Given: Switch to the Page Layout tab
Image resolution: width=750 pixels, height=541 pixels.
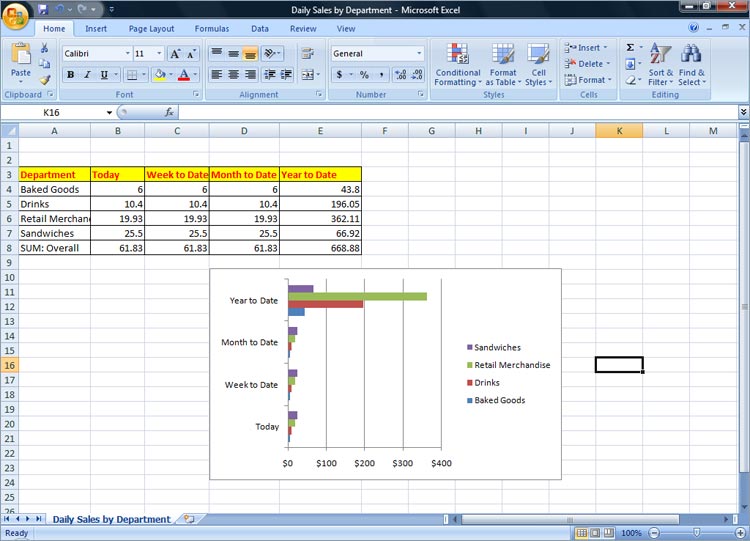Looking at the screenshot, I should (151, 29).
